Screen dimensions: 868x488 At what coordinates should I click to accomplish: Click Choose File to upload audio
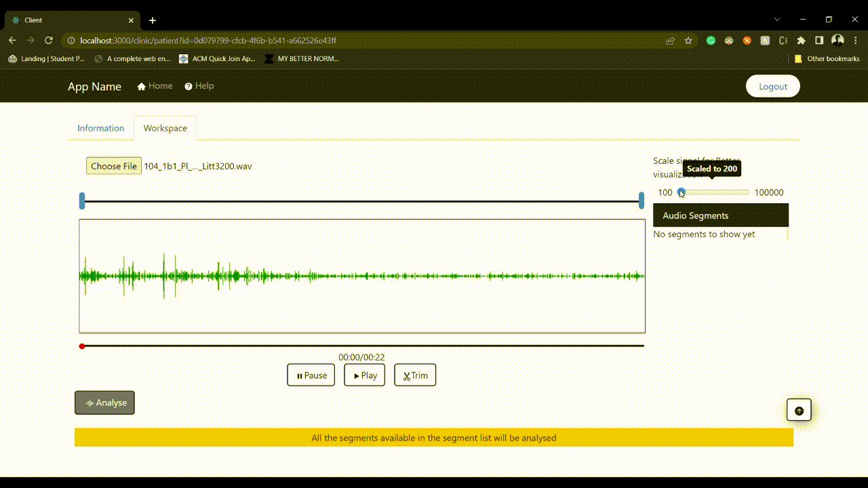113,166
